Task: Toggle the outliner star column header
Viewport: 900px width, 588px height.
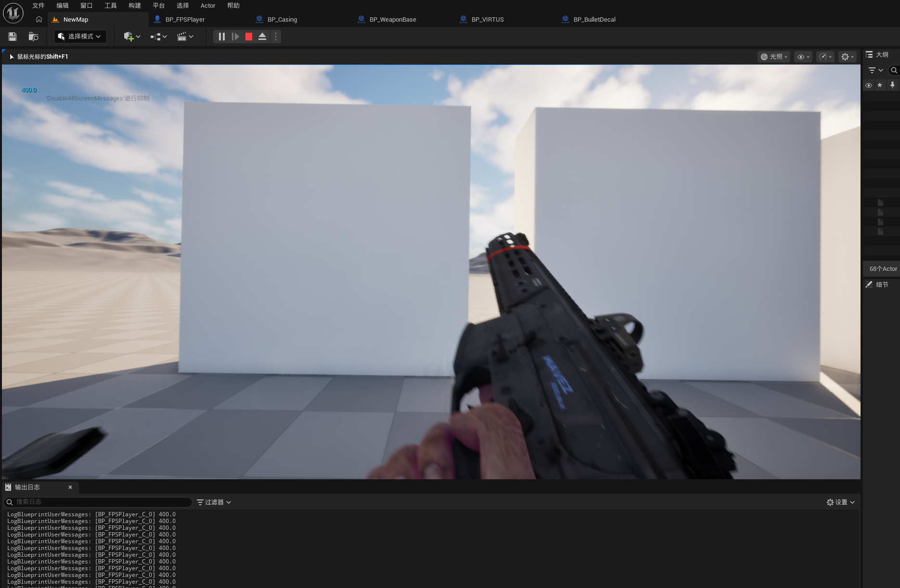Action: (880, 85)
